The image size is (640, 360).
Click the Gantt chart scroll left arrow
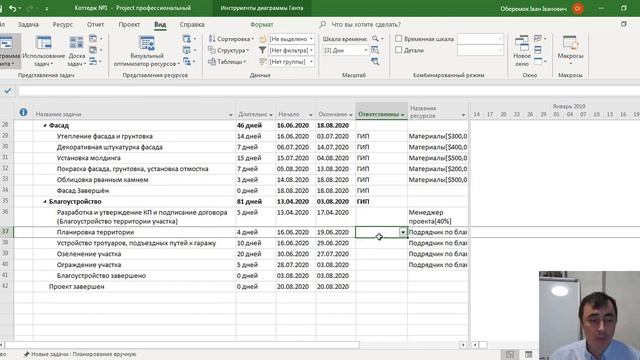click(x=474, y=345)
